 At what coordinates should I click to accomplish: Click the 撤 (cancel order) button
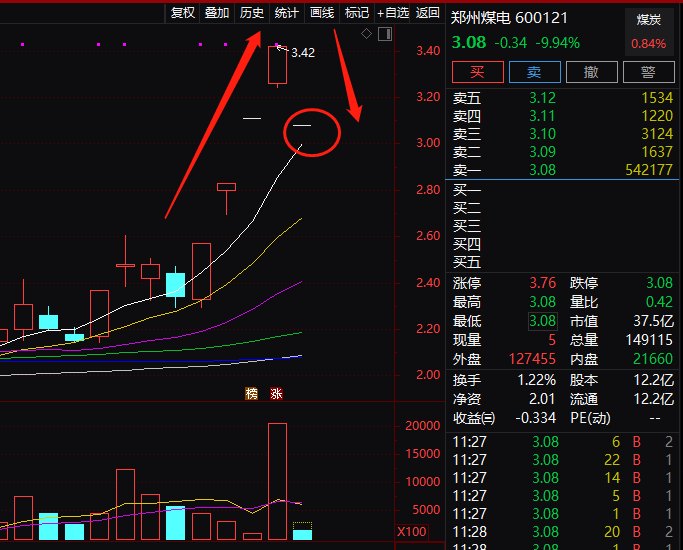coord(591,72)
